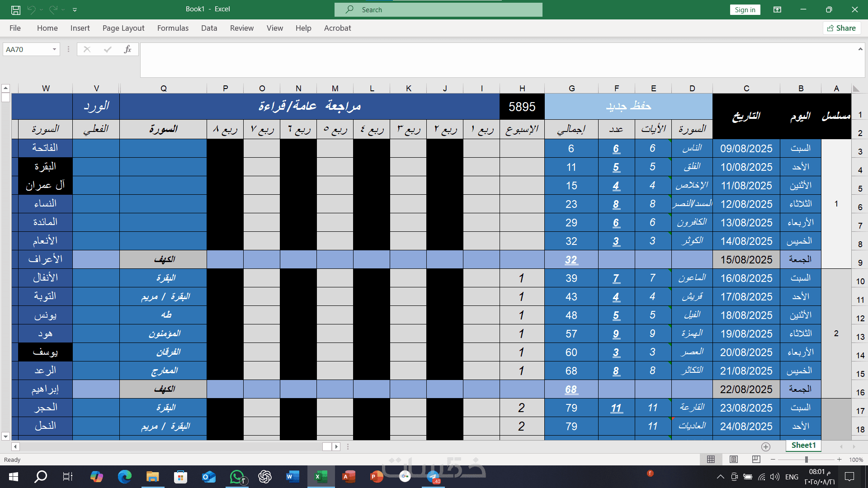
Task: Click the Insert Function fx icon
Action: click(x=127, y=49)
